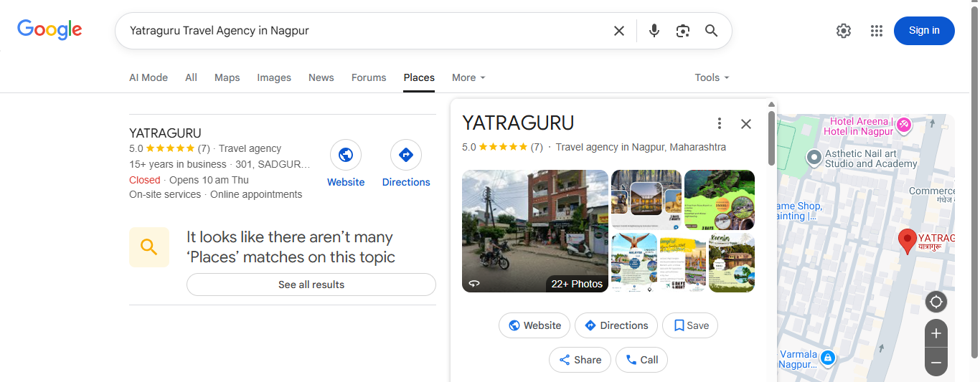
Task: Clear the search query with the X icon
Action: 619,31
